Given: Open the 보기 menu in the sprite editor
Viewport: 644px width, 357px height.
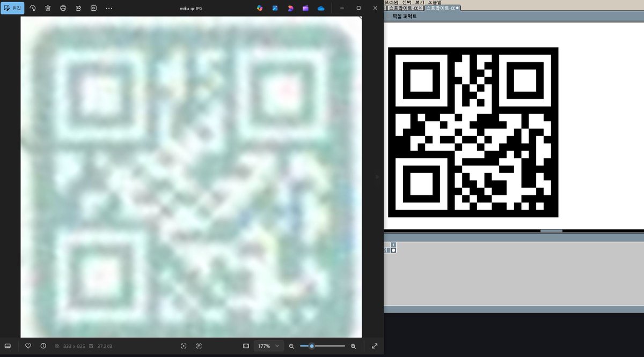Looking at the screenshot, I should (x=420, y=2).
